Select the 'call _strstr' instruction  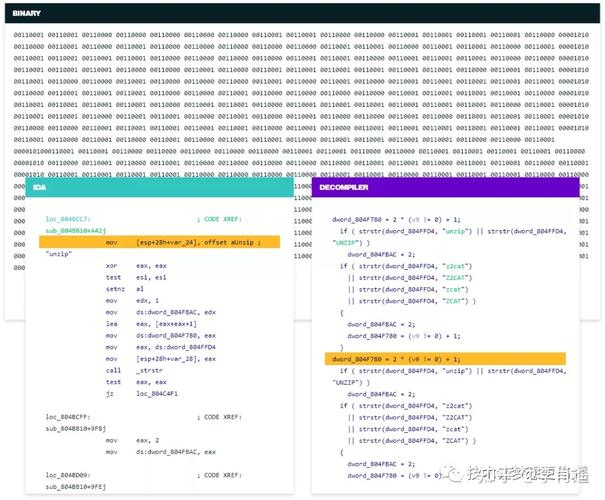[x=134, y=370]
